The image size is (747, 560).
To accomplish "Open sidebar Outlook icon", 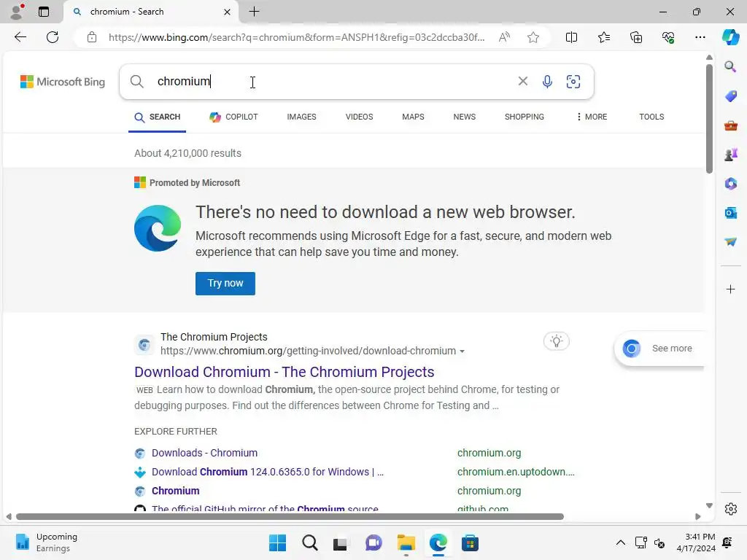I will (730, 212).
